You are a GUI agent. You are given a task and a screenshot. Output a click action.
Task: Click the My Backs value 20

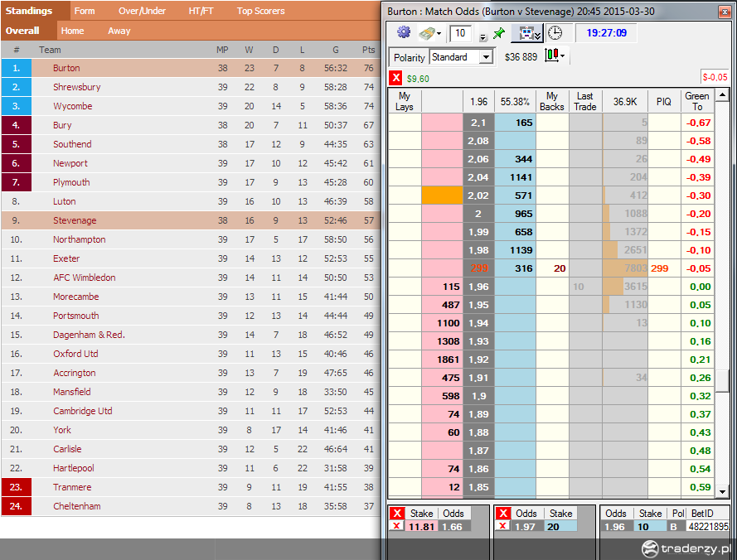click(552, 268)
